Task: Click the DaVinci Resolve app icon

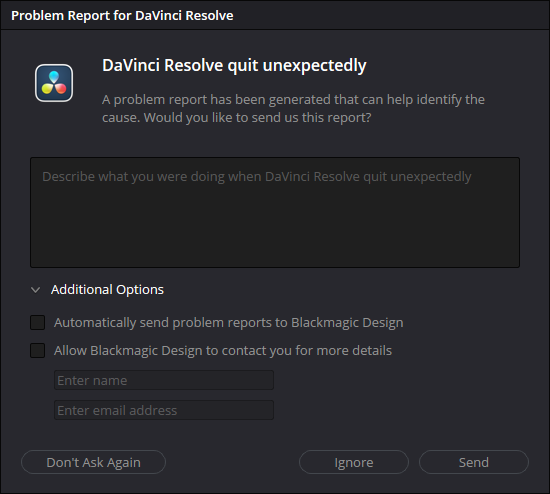Action: tap(54, 83)
